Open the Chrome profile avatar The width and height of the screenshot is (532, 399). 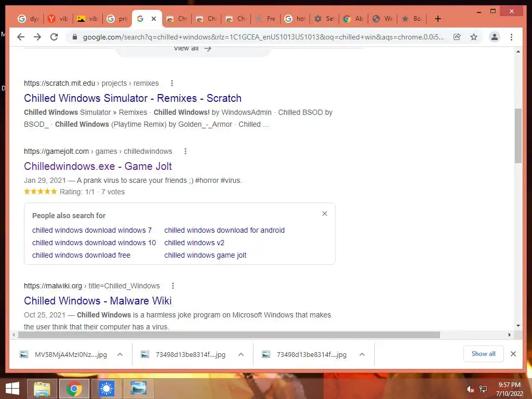pos(495,37)
